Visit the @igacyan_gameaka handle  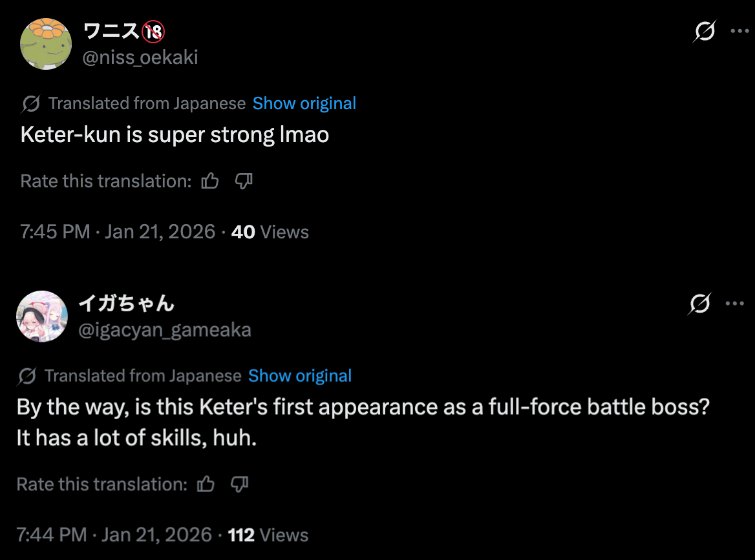[165, 330]
